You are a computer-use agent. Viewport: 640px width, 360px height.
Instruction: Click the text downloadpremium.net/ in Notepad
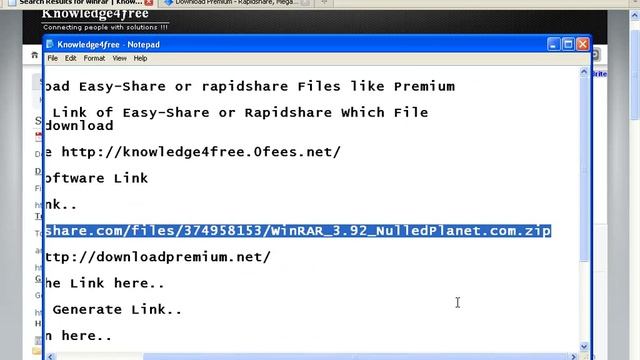coord(183,257)
